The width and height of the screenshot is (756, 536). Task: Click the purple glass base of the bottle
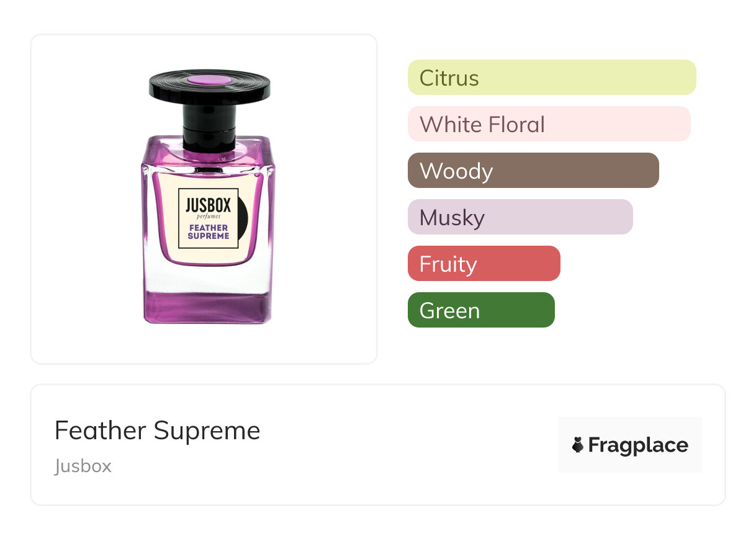[207, 307]
